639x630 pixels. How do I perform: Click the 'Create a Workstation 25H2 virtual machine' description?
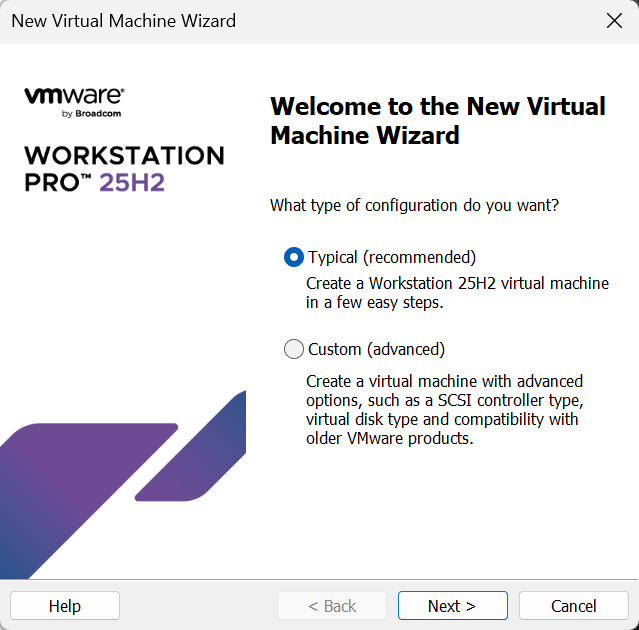coord(457,293)
